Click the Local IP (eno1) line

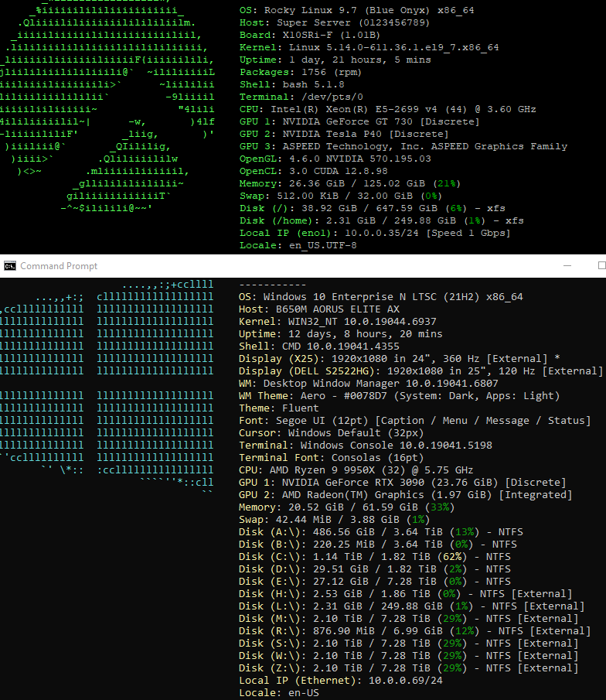click(375, 233)
